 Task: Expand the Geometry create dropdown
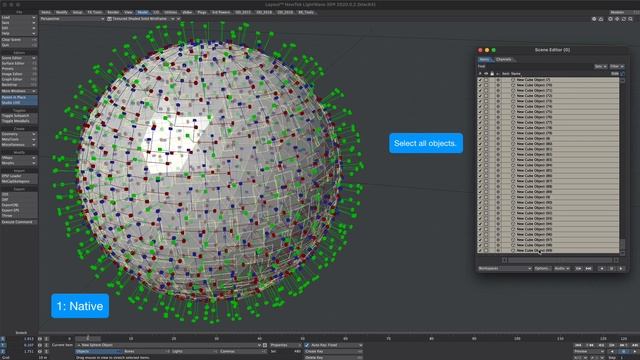[x=19, y=134]
